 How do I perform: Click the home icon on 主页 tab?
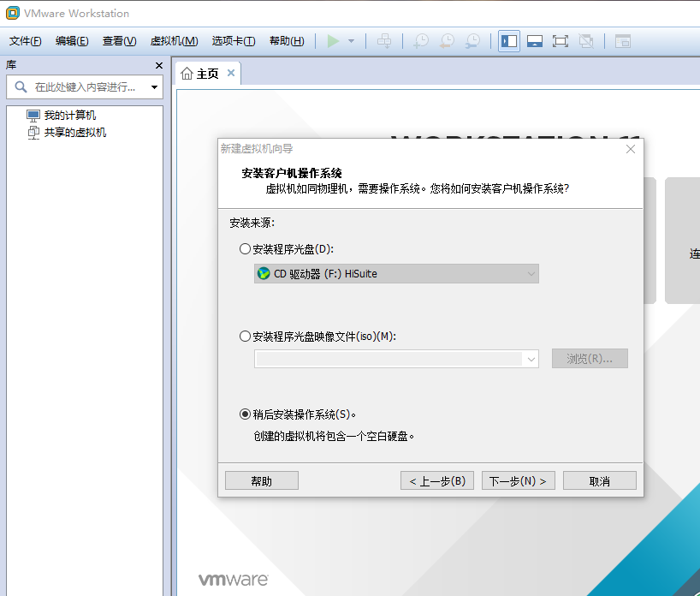(x=187, y=74)
